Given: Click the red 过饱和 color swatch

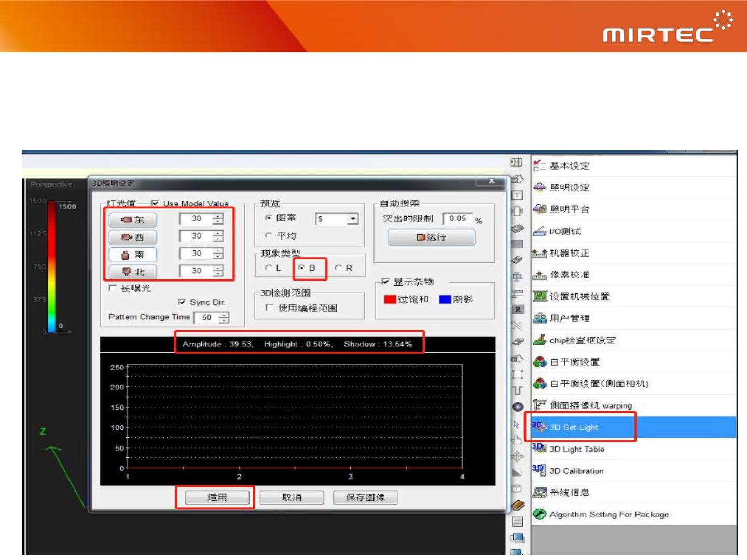Looking at the screenshot, I should point(390,299).
